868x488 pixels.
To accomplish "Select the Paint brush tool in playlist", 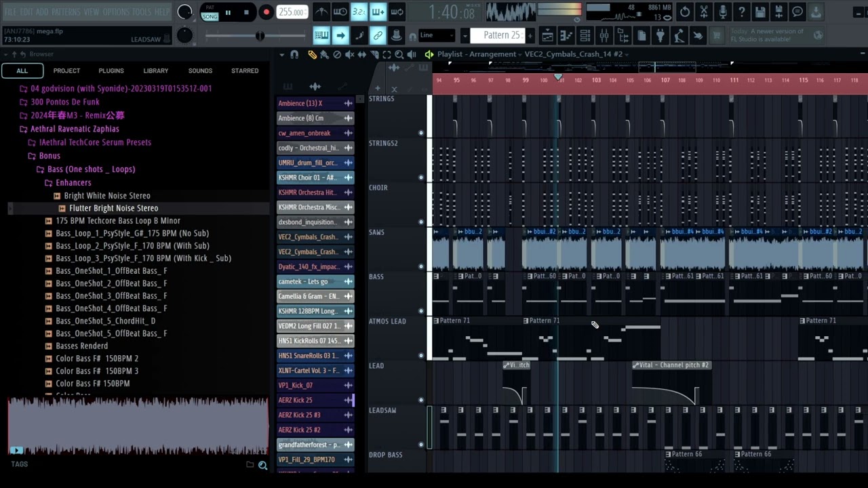I will tap(324, 54).
